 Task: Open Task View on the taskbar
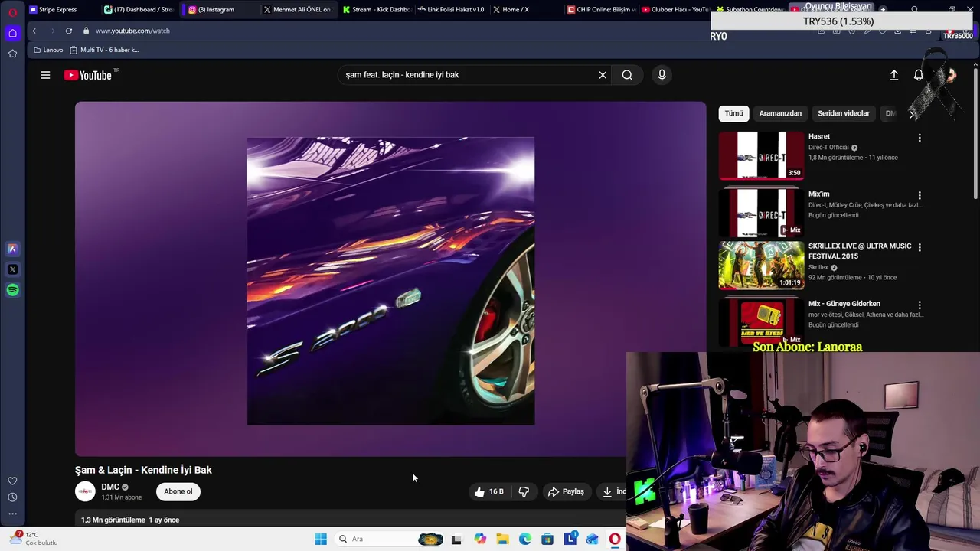pos(456,539)
